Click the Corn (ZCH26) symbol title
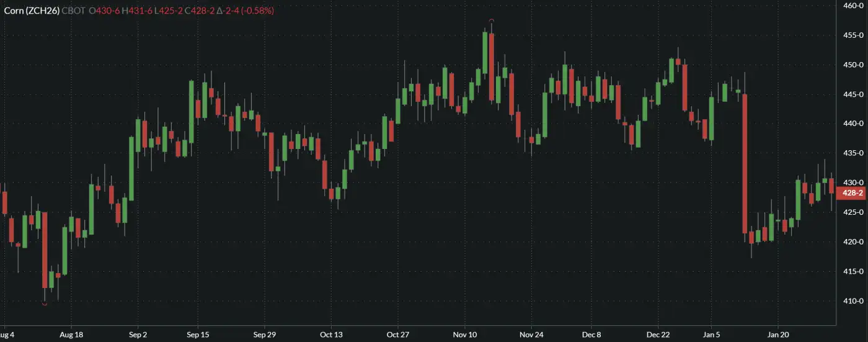 [31, 11]
